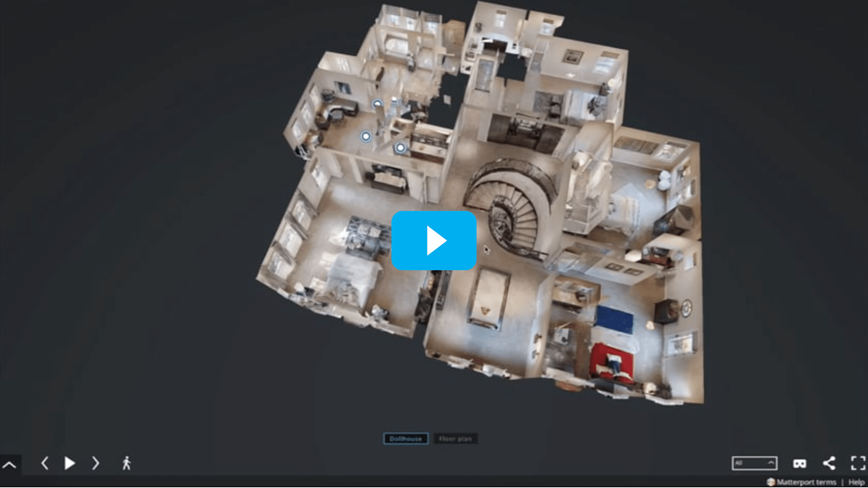Click the large blue play button
Screen dimensions: 868x488
click(434, 241)
